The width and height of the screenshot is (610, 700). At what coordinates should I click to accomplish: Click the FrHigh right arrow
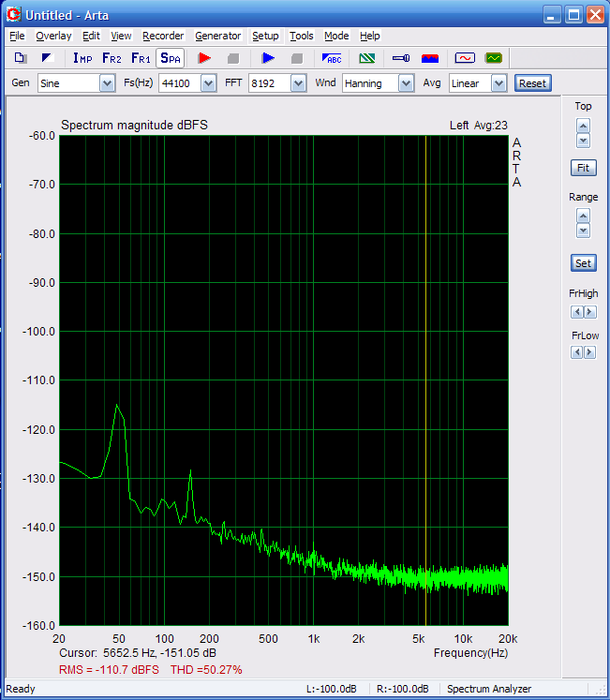coord(590,312)
